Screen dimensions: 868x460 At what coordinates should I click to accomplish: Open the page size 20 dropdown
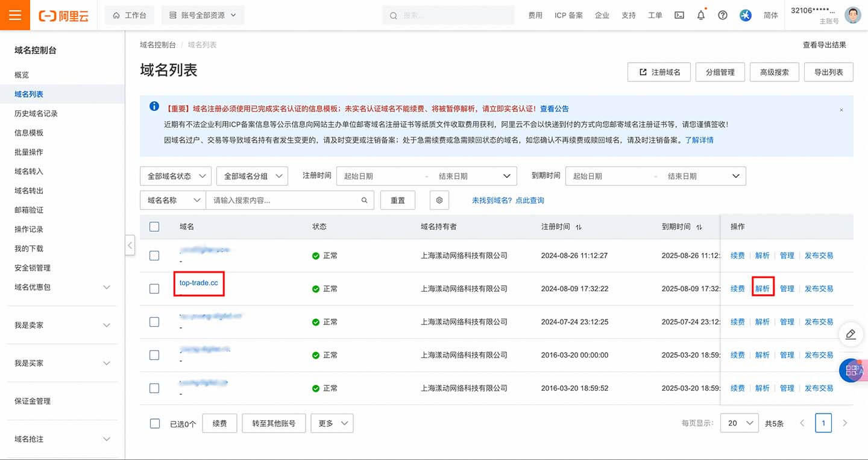[739, 423]
